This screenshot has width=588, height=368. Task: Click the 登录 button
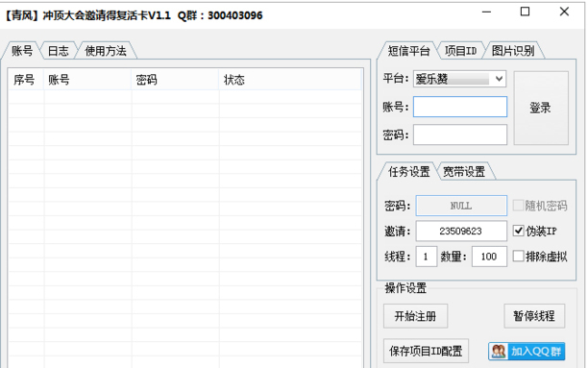click(541, 108)
